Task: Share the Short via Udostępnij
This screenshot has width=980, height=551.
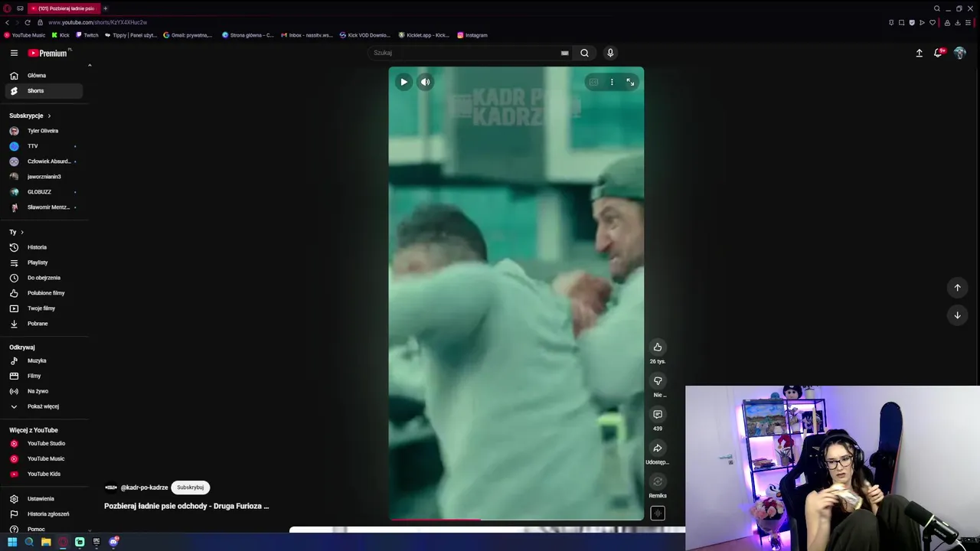Action: click(x=658, y=448)
